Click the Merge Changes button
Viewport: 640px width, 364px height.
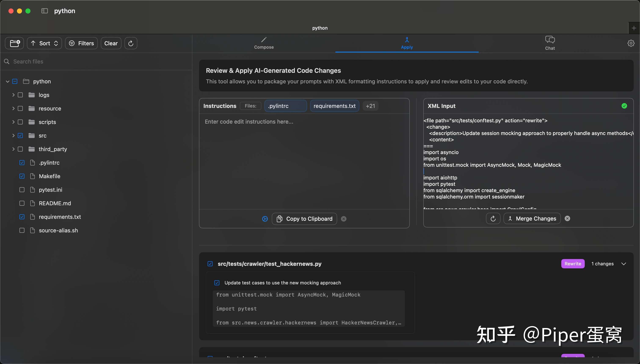(532, 218)
